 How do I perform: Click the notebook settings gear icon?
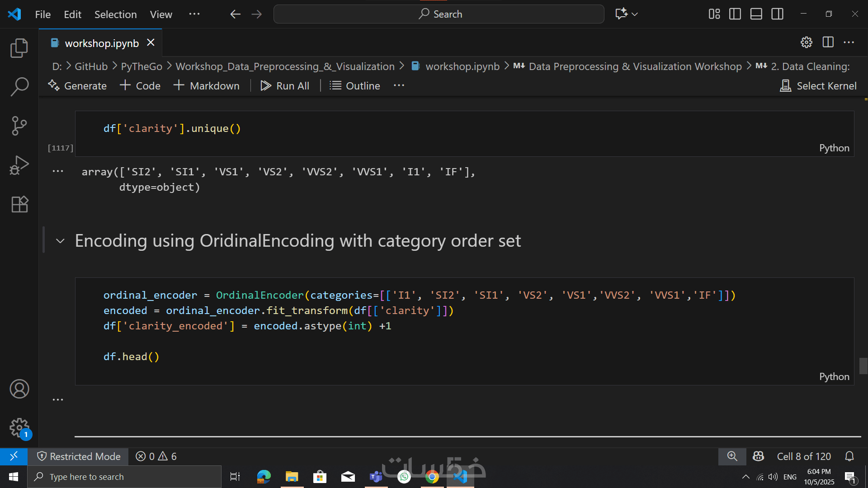pos(806,42)
